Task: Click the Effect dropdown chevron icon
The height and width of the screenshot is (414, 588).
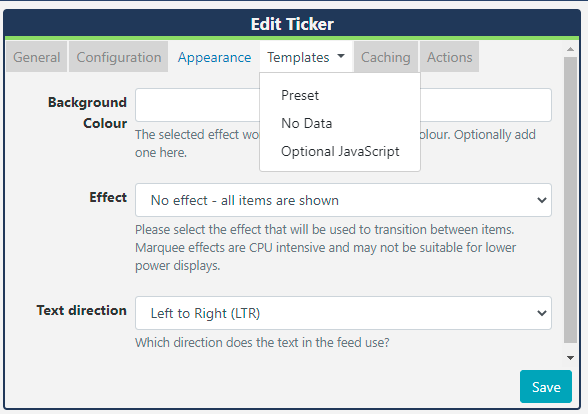Action: click(542, 200)
